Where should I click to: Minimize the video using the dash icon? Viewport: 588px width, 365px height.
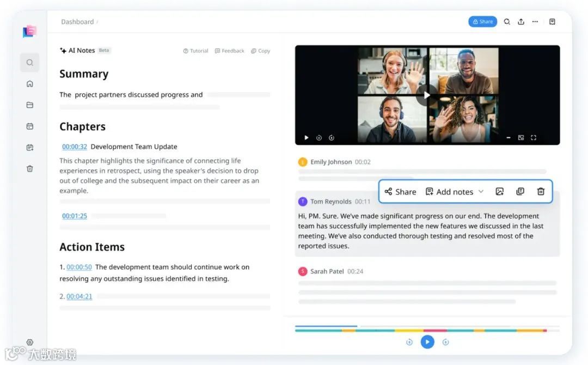click(x=509, y=138)
